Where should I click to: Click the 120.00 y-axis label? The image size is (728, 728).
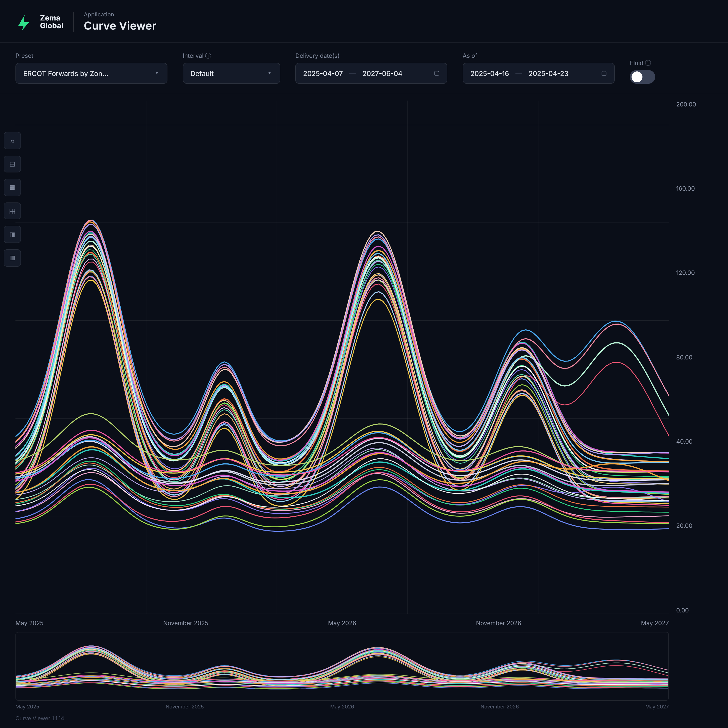[685, 273]
